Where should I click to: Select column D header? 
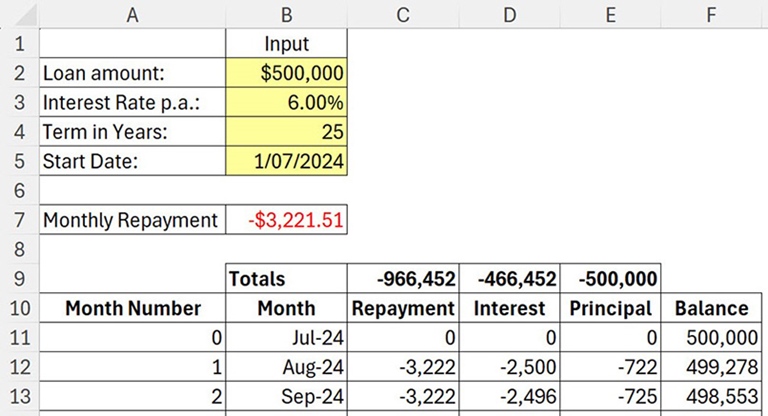tap(509, 15)
